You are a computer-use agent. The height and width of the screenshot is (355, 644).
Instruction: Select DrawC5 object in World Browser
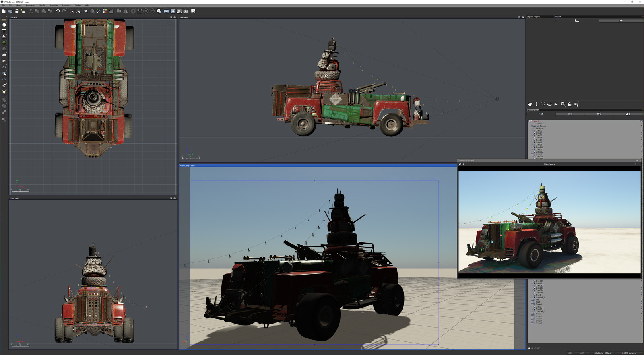539,135
